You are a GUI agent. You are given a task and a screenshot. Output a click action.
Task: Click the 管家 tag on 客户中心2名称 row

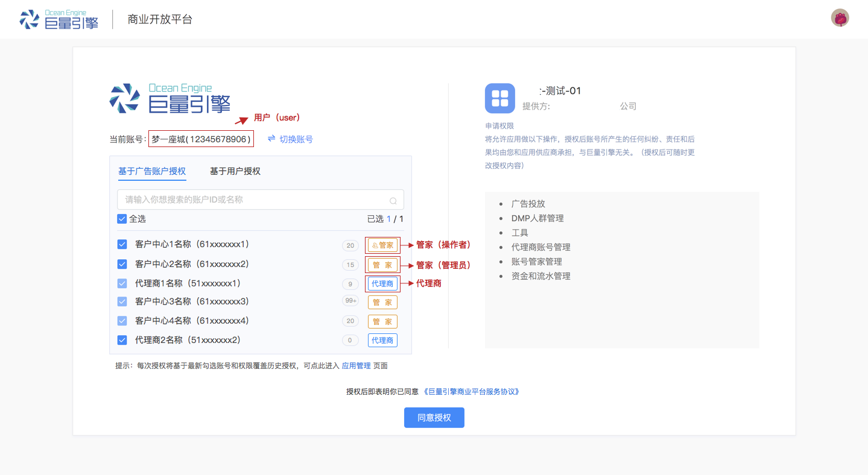pos(382,265)
